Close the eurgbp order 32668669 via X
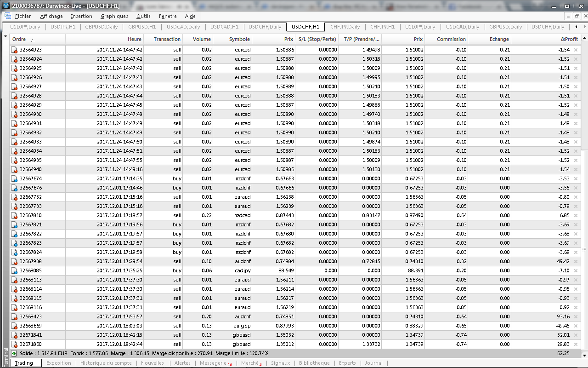 point(576,326)
